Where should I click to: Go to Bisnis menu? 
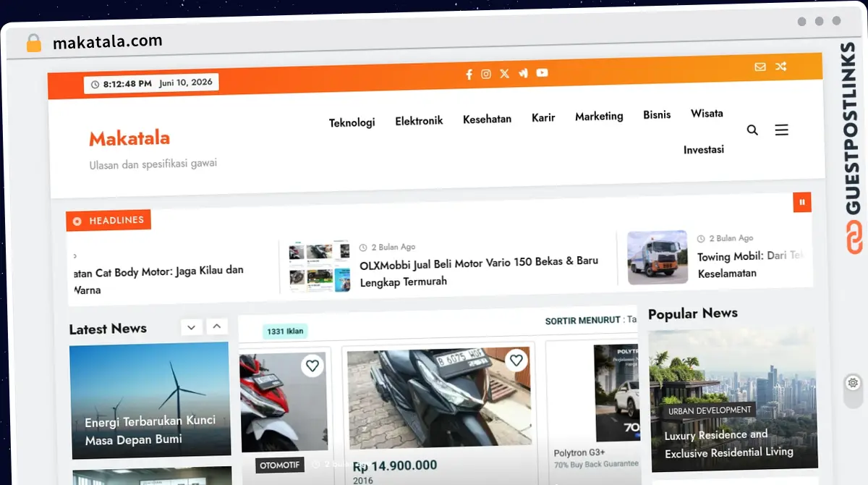(x=657, y=114)
